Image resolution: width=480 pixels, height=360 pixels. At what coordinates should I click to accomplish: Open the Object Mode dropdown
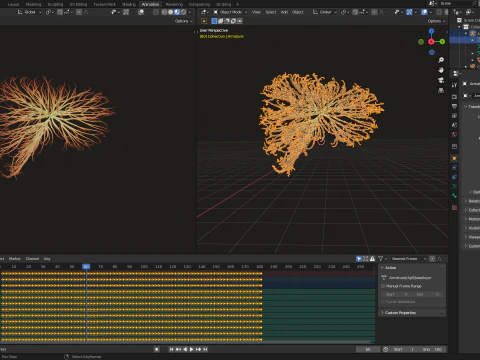pyautogui.click(x=230, y=12)
